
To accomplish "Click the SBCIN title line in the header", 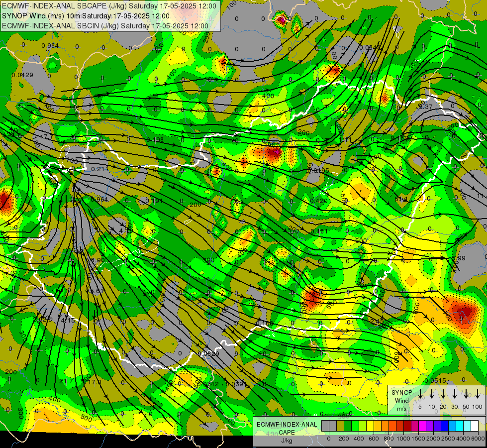I will 105,26.
